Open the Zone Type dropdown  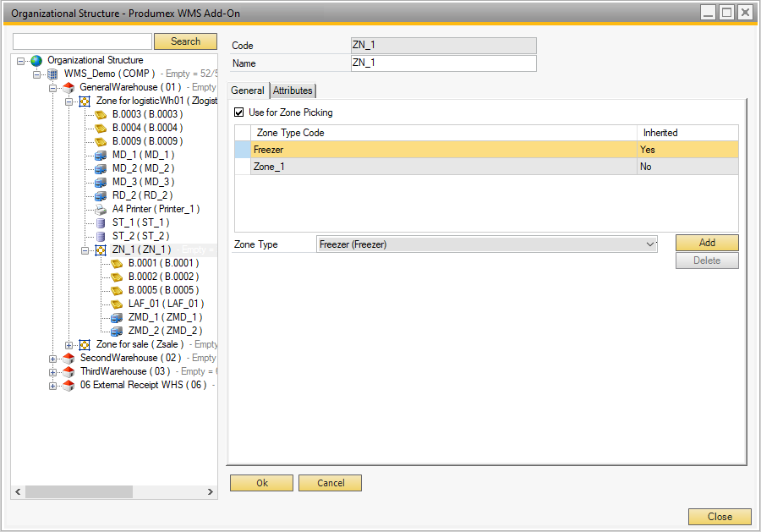click(650, 244)
